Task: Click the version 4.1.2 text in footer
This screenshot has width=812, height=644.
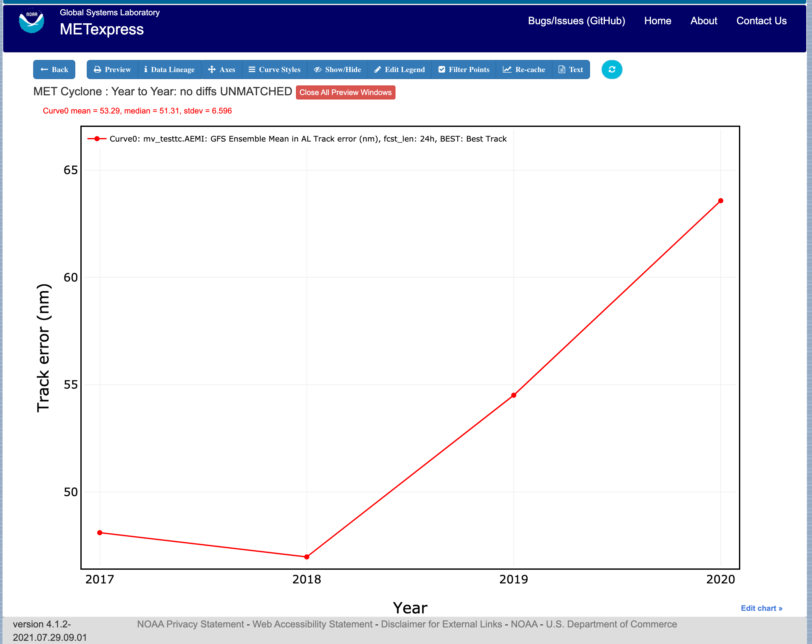Action: click(x=50, y=631)
